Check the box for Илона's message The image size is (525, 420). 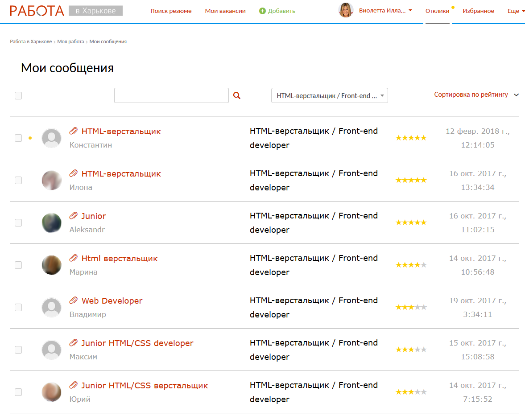point(18,181)
